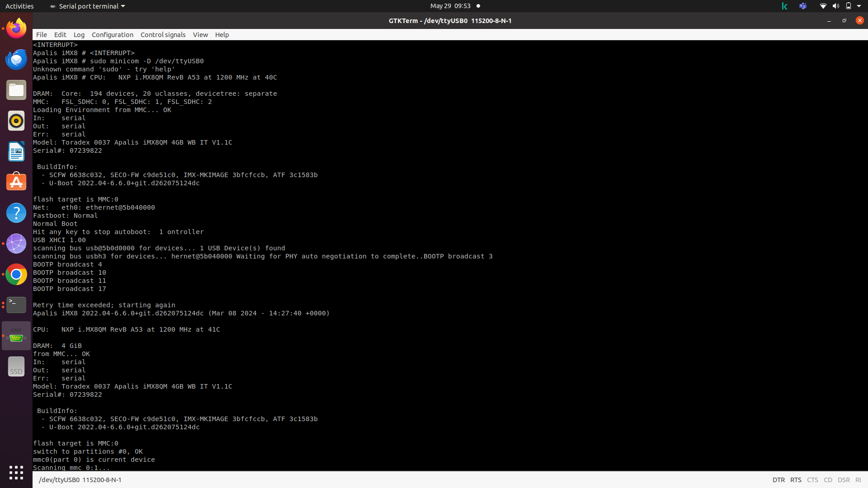Click 'Hit any key to stop autoboot' line

tap(118, 232)
